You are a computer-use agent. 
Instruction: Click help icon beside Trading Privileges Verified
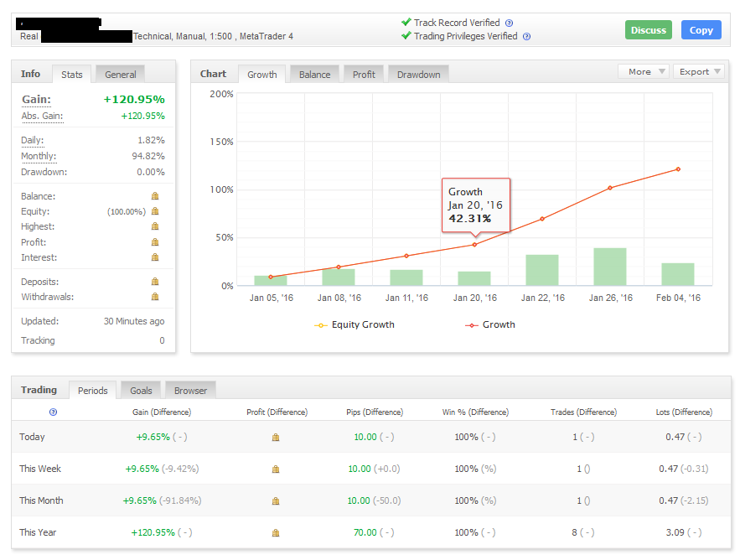point(527,37)
